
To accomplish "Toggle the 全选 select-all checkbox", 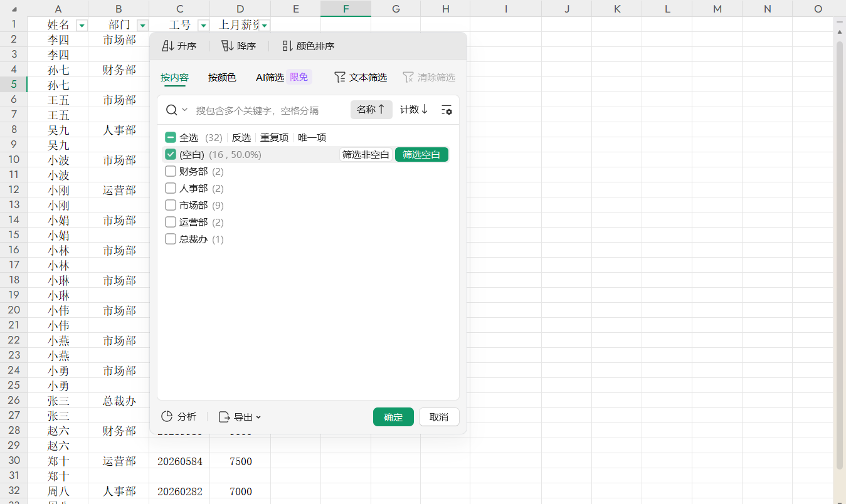I will click(170, 137).
